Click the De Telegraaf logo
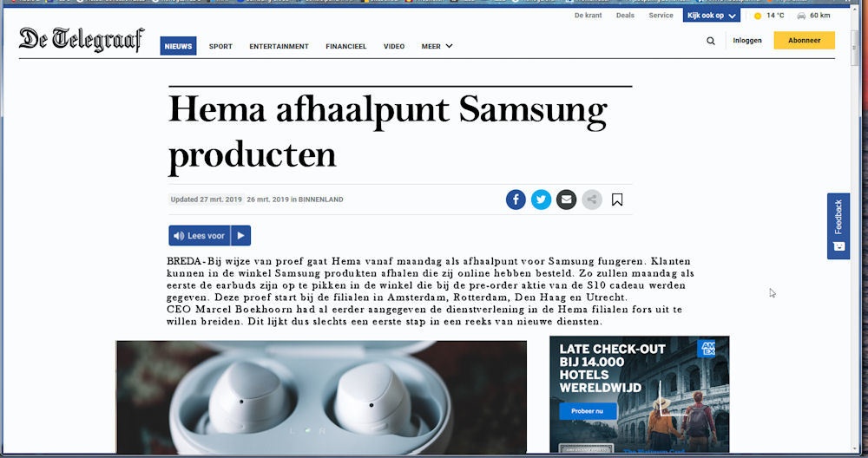This screenshot has height=458, width=868. click(82, 39)
